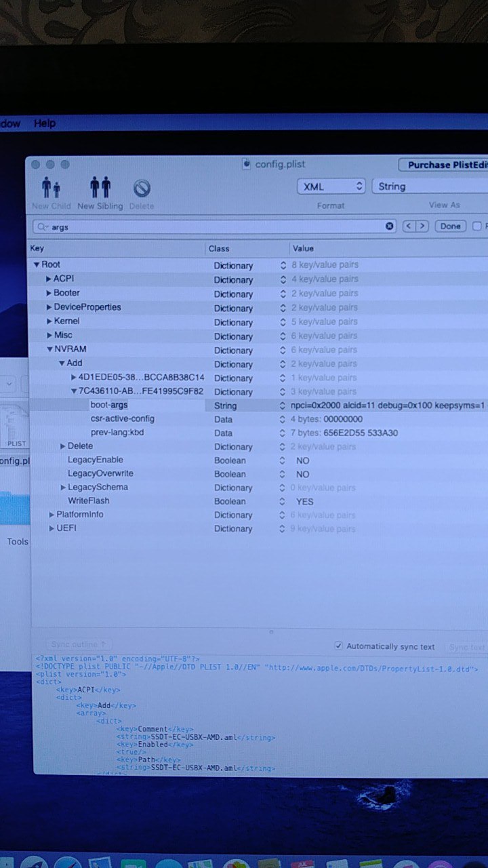This screenshot has width=488, height=868.
Task: Collapse the NVRAM node
Action: click(49, 349)
